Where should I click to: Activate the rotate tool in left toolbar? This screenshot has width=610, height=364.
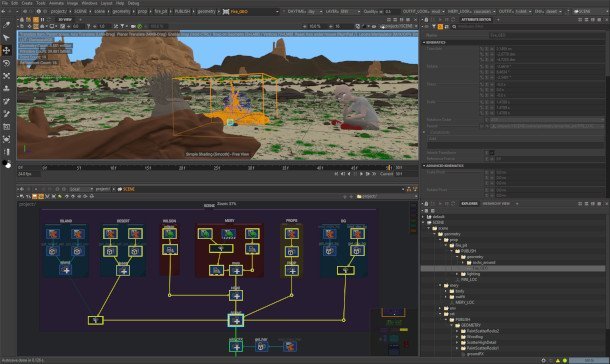click(6, 63)
